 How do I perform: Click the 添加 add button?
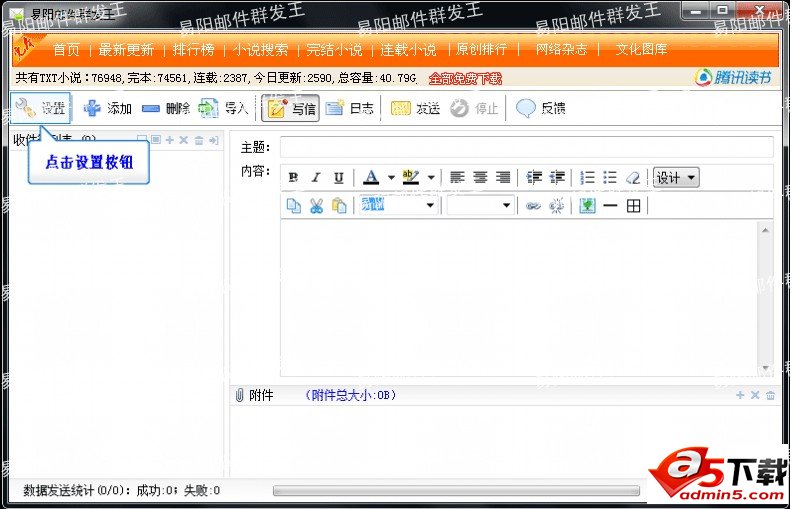point(107,108)
